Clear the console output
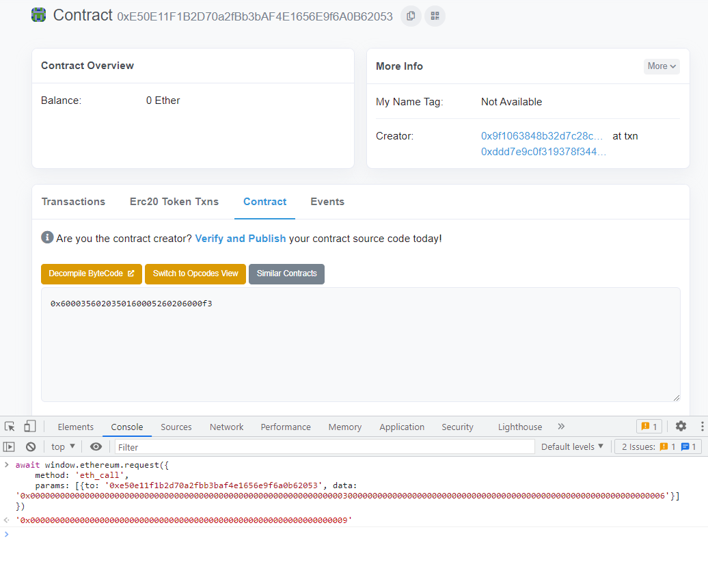 [31, 446]
